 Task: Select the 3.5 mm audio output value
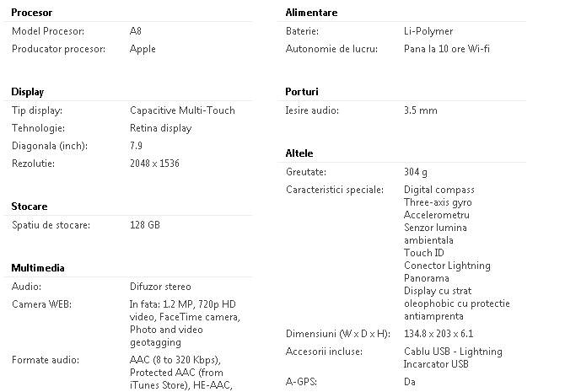click(421, 110)
